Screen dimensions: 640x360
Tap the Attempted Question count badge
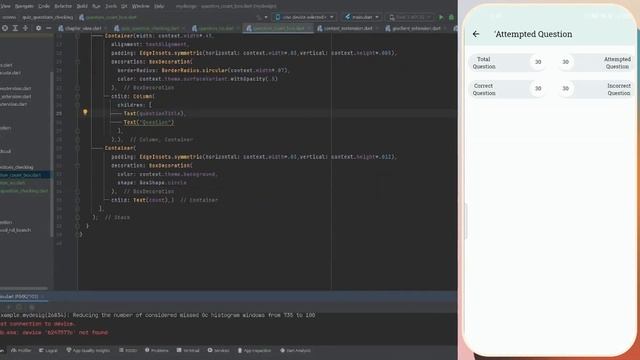click(565, 62)
